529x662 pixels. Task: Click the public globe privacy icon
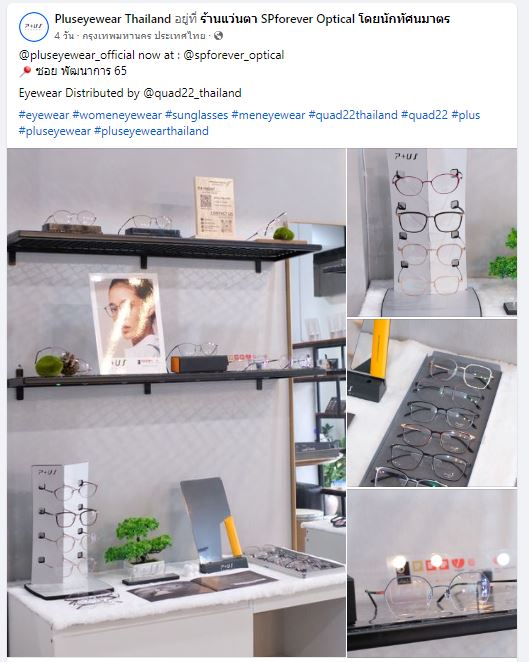(218, 36)
